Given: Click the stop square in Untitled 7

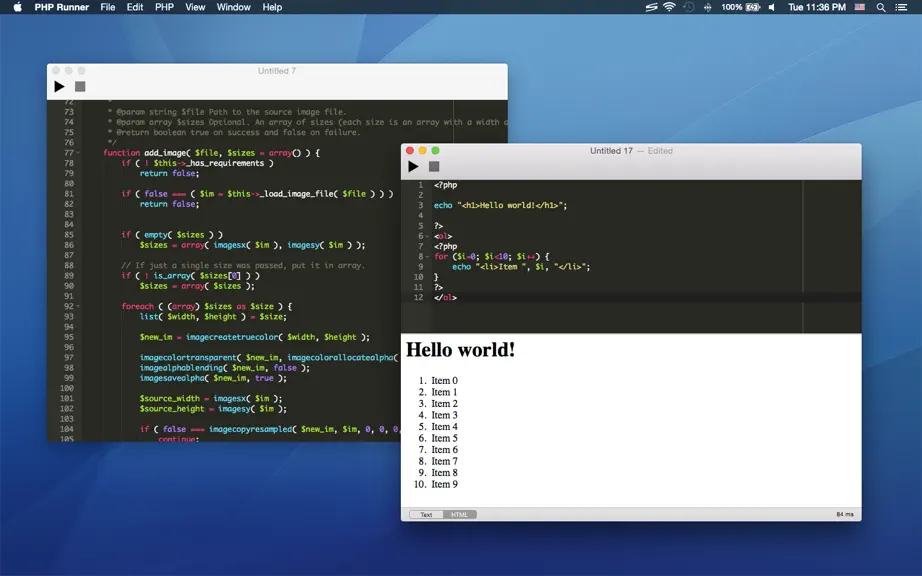Looking at the screenshot, I should coord(80,87).
